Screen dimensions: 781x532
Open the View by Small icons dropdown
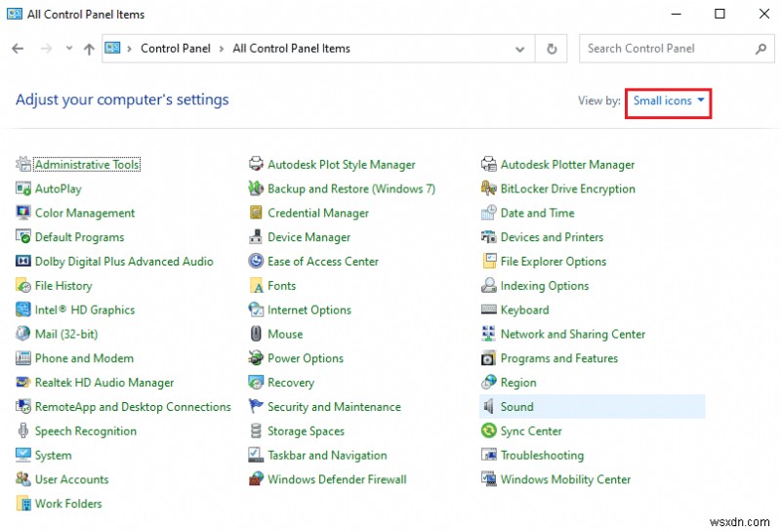(x=669, y=101)
